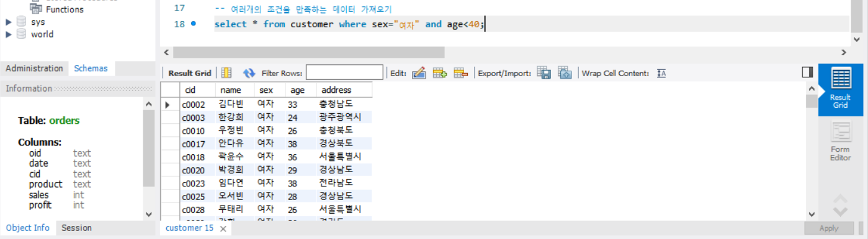Image resolution: width=868 pixels, height=239 pixels.
Task: Select the cell containing 안다유
Action: tap(235, 143)
